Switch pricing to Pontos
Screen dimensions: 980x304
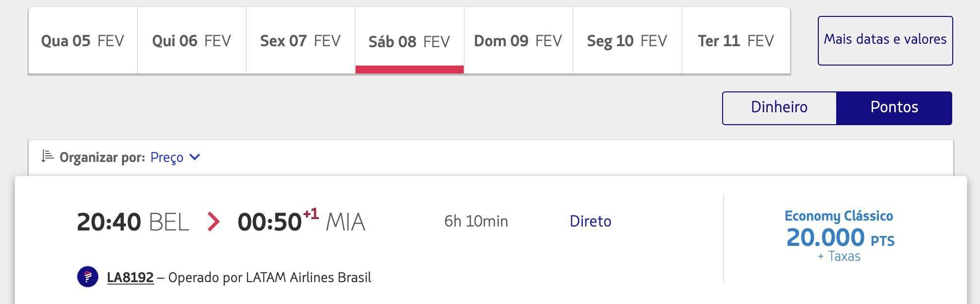[894, 108]
